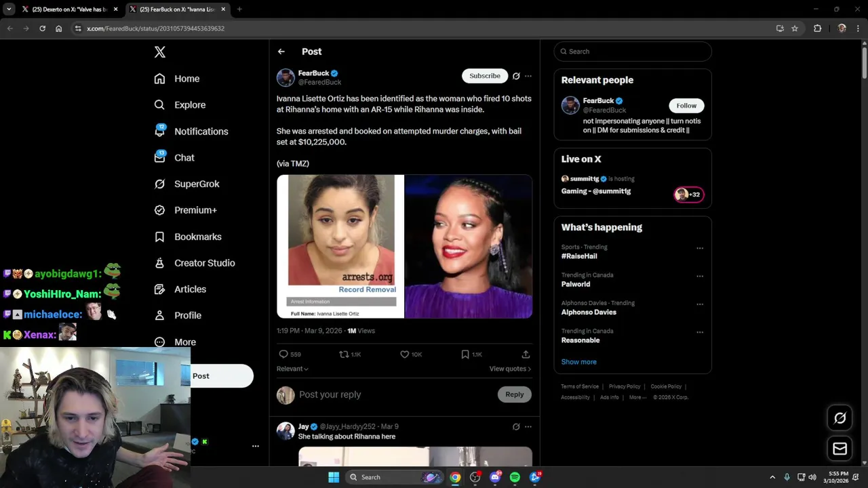Open the browser extensions puzzle icon
This screenshot has width=868, height=488.
817,28
